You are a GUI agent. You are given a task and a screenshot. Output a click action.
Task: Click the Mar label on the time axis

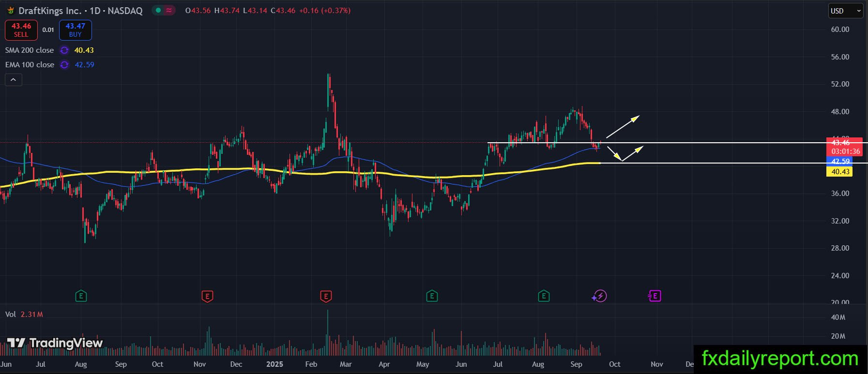point(346,364)
